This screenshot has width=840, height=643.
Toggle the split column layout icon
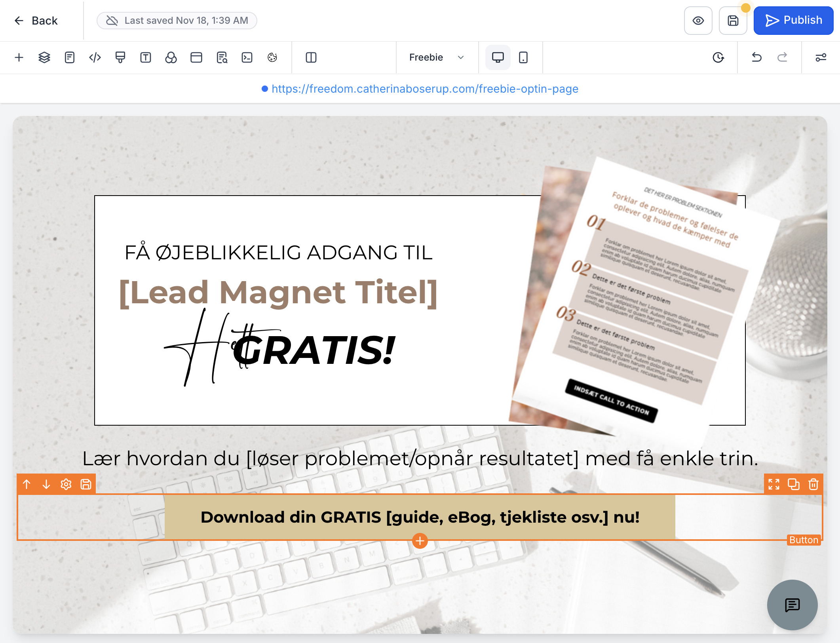click(311, 57)
